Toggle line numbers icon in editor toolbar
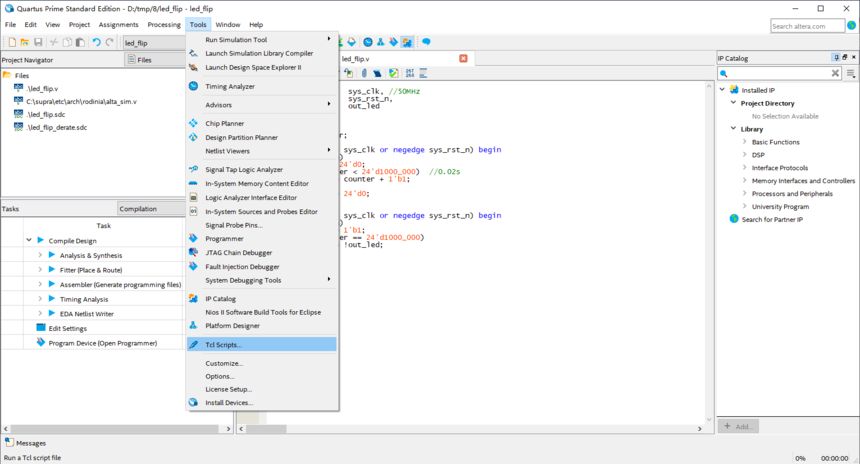 click(x=409, y=73)
